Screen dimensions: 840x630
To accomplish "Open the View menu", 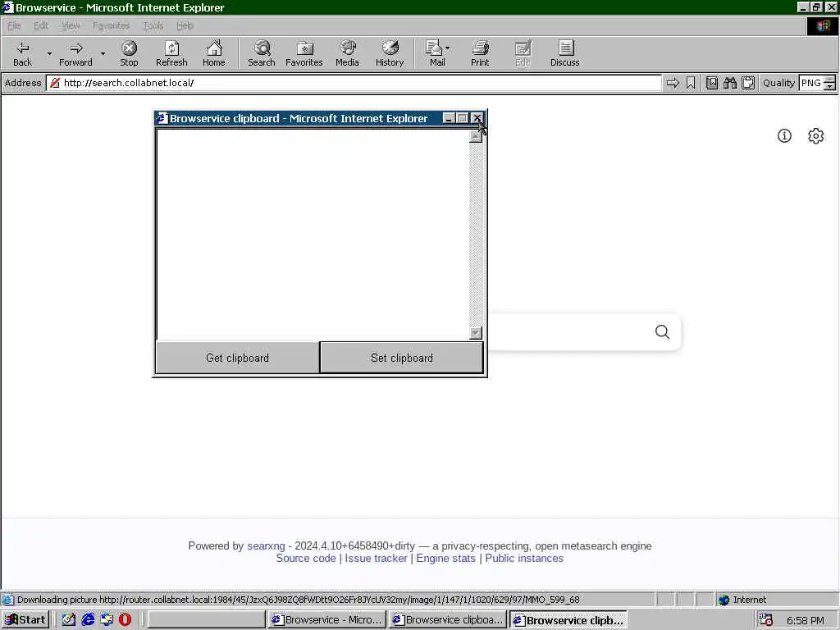I will (x=71, y=25).
